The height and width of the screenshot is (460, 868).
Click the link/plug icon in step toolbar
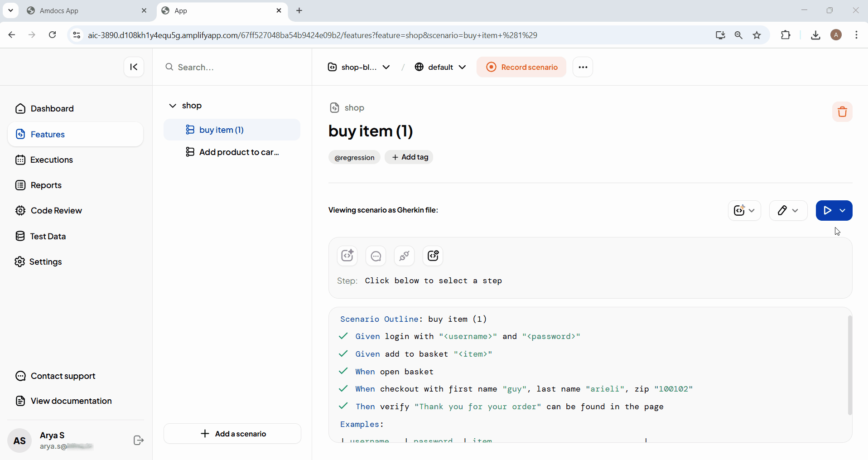pos(404,256)
